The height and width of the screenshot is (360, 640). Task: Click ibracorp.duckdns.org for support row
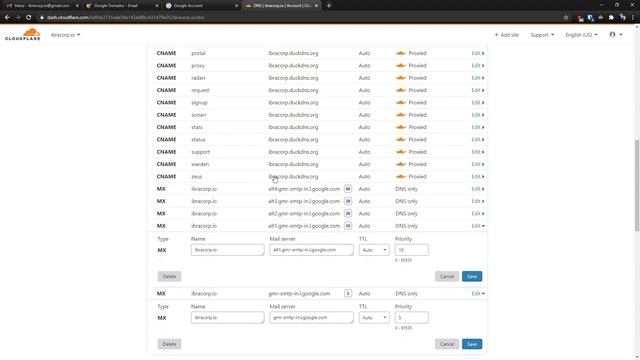[293, 152]
